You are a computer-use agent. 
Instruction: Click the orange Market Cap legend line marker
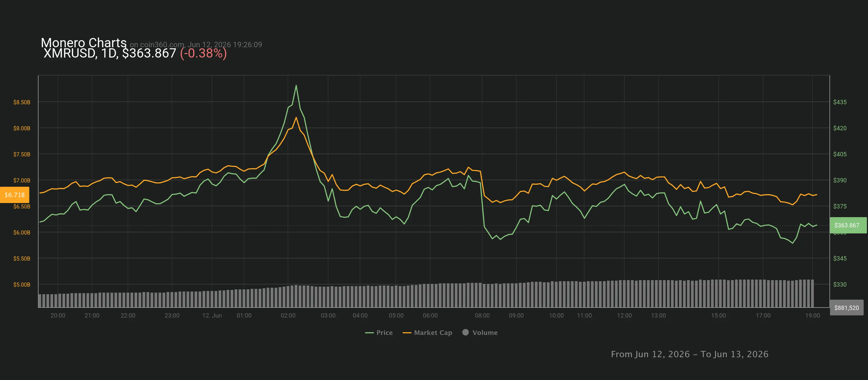pyautogui.click(x=407, y=333)
